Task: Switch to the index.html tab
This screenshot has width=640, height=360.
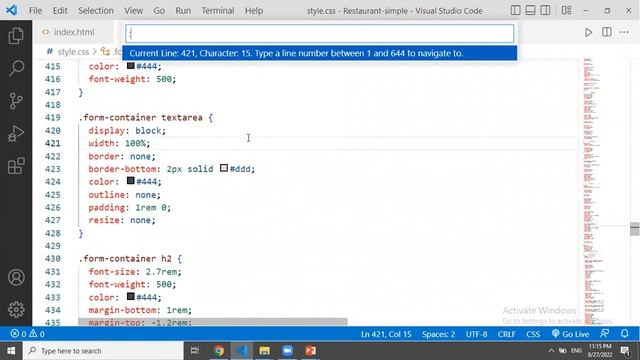Action: (73, 32)
